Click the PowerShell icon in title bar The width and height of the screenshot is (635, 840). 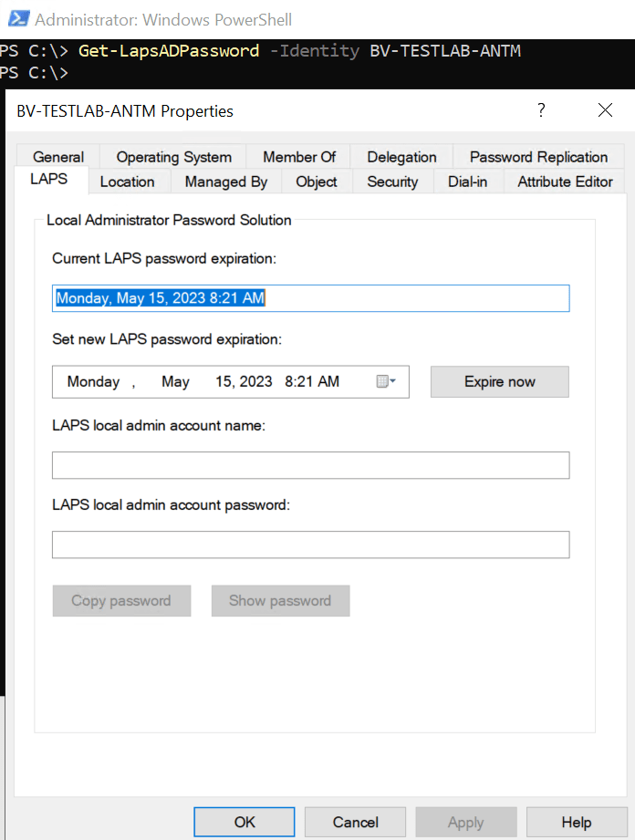pyautogui.click(x=17, y=18)
